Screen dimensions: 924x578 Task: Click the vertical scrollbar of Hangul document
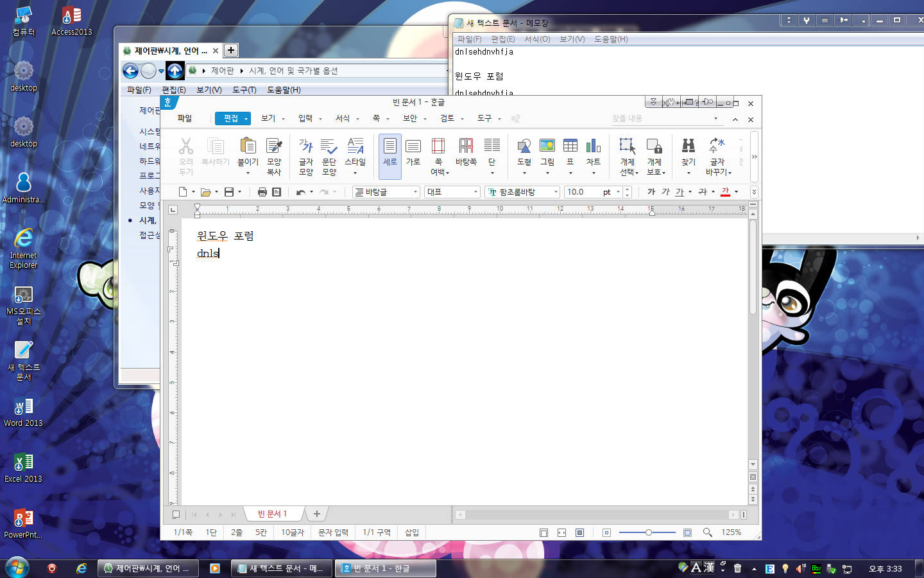(753, 267)
